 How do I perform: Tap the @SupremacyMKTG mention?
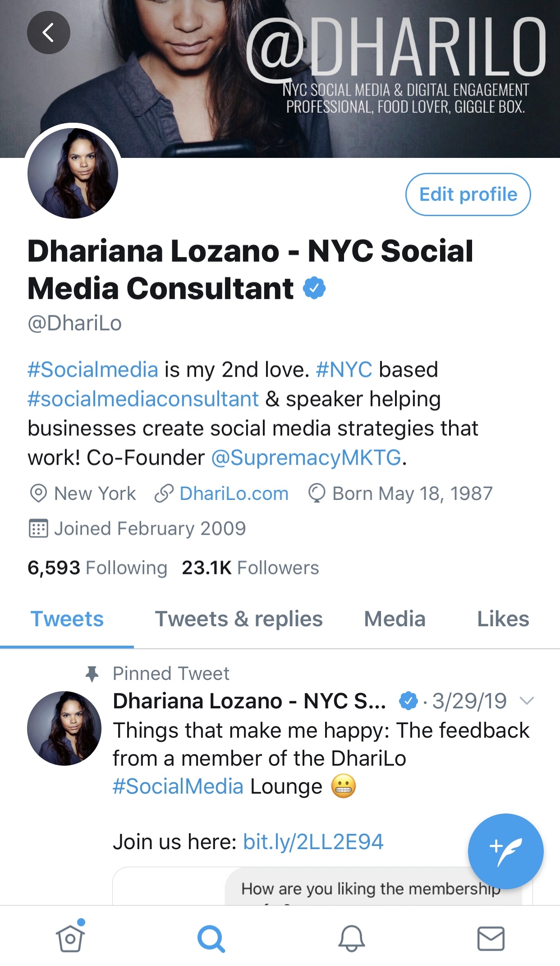[x=306, y=458]
